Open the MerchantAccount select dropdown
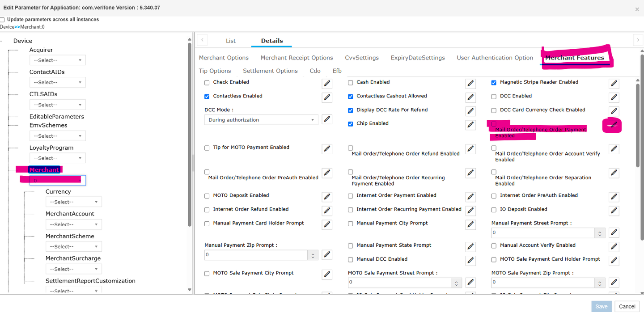The width and height of the screenshot is (644, 317). click(74, 224)
